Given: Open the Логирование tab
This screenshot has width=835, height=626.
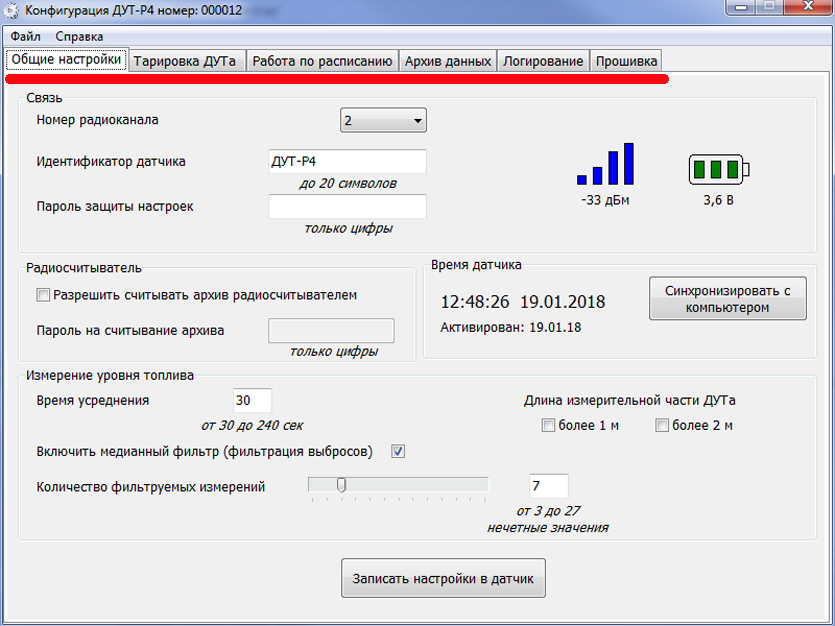Looking at the screenshot, I should point(543,61).
